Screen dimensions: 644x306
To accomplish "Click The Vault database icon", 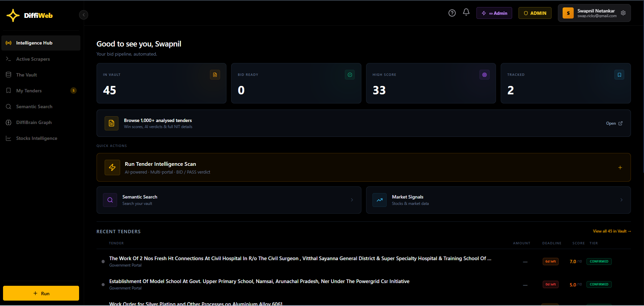I will pyautogui.click(x=9, y=74).
